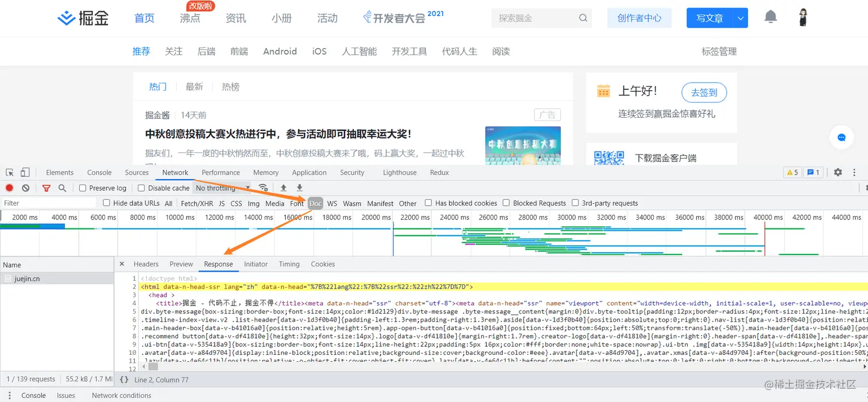Select the Img filter type
868x402 pixels.
point(254,203)
